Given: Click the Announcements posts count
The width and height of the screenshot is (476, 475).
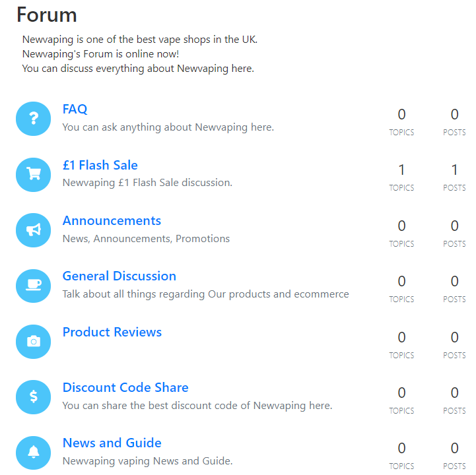Looking at the screenshot, I should (x=454, y=226).
